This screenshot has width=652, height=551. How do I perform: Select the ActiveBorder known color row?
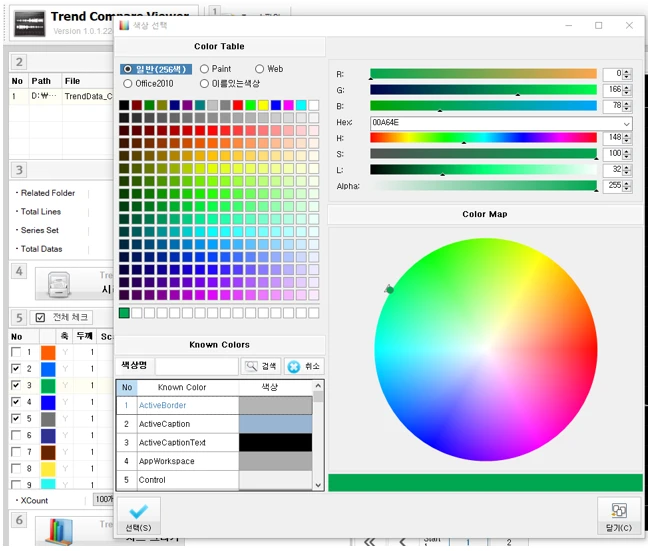click(x=215, y=405)
